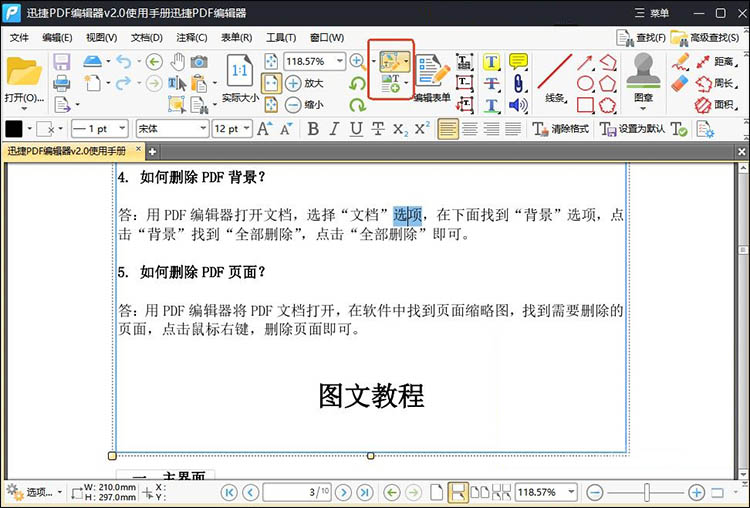Image resolution: width=750 pixels, height=508 pixels.
Task: Click the page number input field
Action: [297, 492]
